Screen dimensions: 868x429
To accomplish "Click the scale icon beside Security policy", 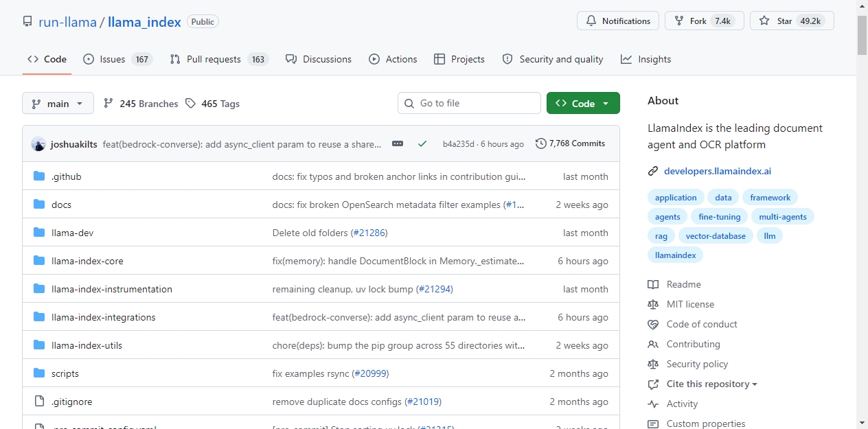I will pyautogui.click(x=653, y=364).
